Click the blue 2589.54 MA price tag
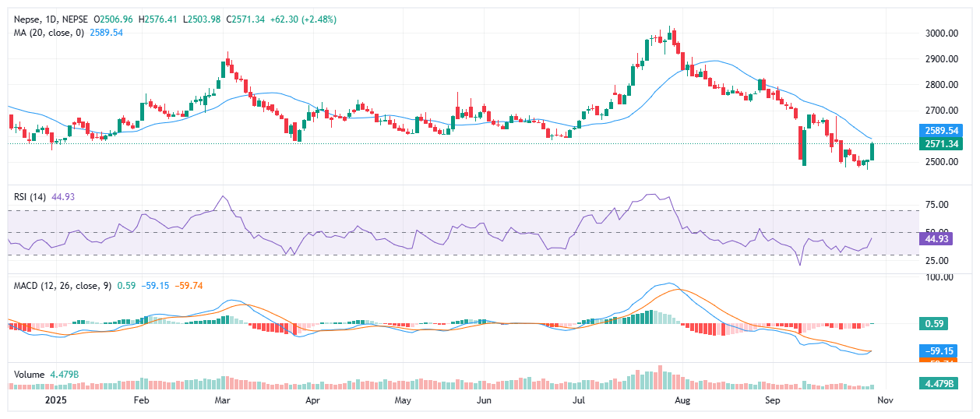This screenshot has width=980, height=419. [941, 130]
